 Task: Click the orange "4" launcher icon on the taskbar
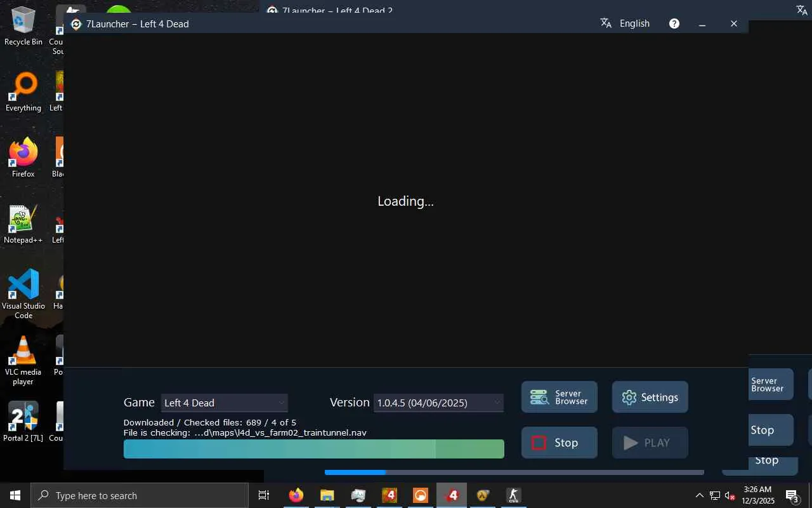[x=390, y=495]
